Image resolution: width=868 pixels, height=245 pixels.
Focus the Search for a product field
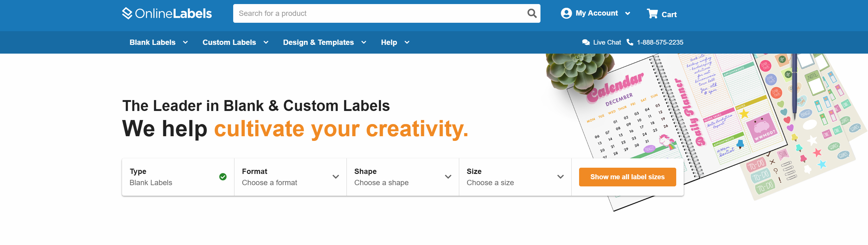[379, 13]
